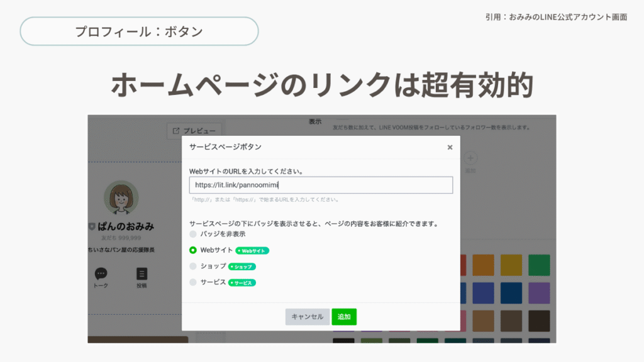Viewport: 644px width, 362px height.
Task: Choose the サービス radio option
Action: pyautogui.click(x=193, y=283)
